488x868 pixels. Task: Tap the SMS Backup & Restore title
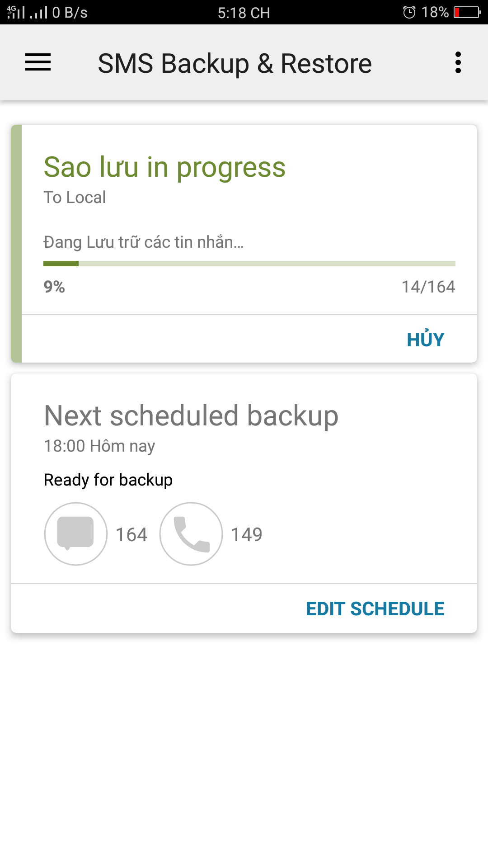tap(235, 63)
